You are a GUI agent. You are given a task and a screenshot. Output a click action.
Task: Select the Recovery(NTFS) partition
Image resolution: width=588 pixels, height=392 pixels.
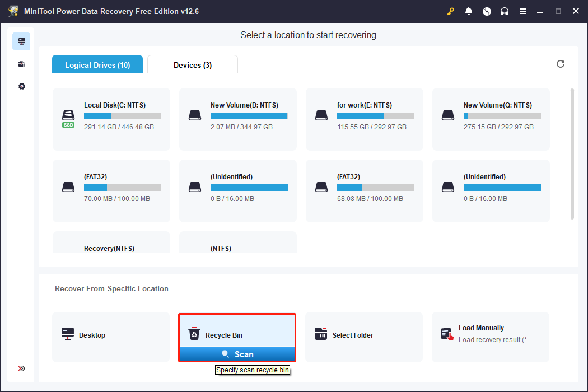click(111, 242)
